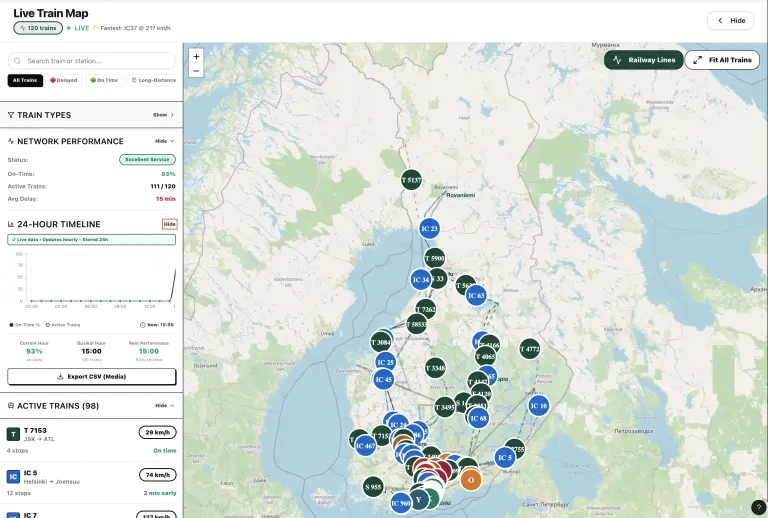This screenshot has height=518, width=768.
Task: Click the T 3495 train marker
Action: [445, 407]
